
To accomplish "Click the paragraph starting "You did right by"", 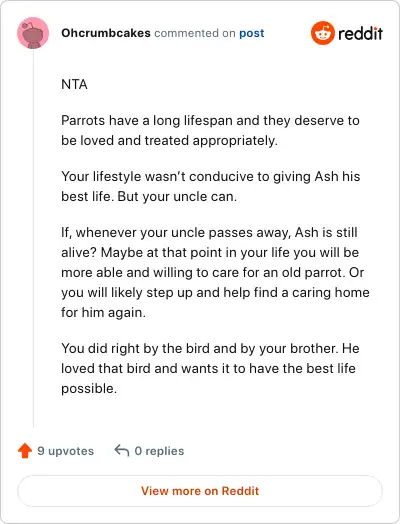I will (210, 368).
